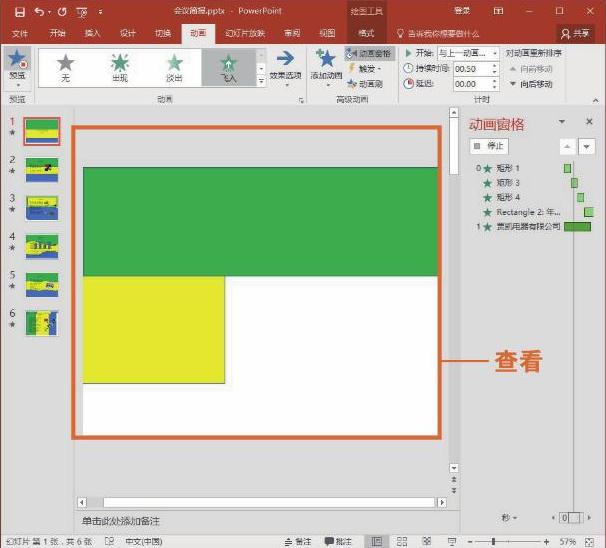
Task: Expand the animation gallery more arrow
Action: (x=261, y=81)
